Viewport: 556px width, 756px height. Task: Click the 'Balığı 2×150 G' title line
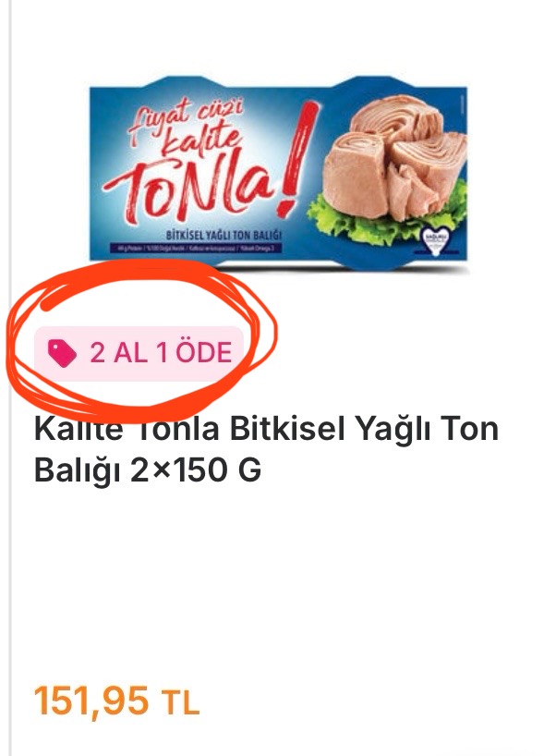pos(148,469)
